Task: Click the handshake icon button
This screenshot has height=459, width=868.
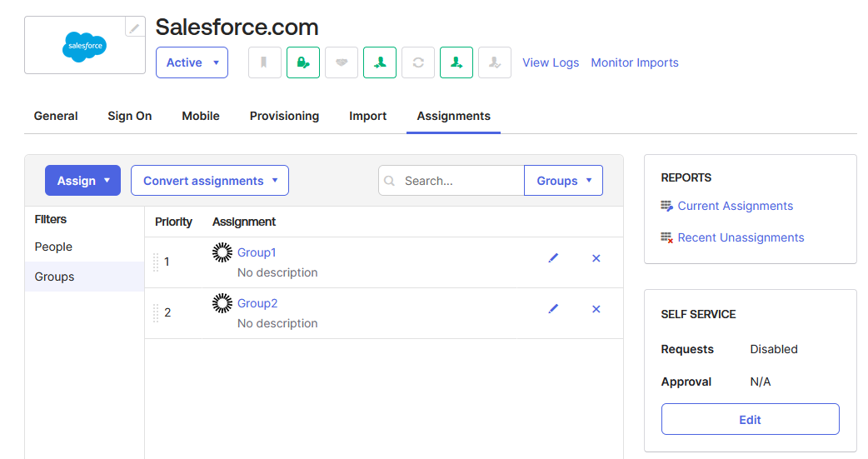Action: [x=342, y=62]
